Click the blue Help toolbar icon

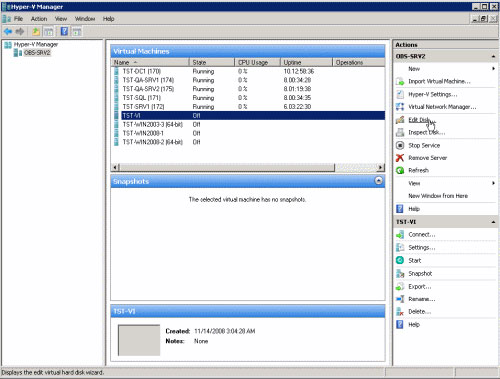pyautogui.click(x=64, y=32)
